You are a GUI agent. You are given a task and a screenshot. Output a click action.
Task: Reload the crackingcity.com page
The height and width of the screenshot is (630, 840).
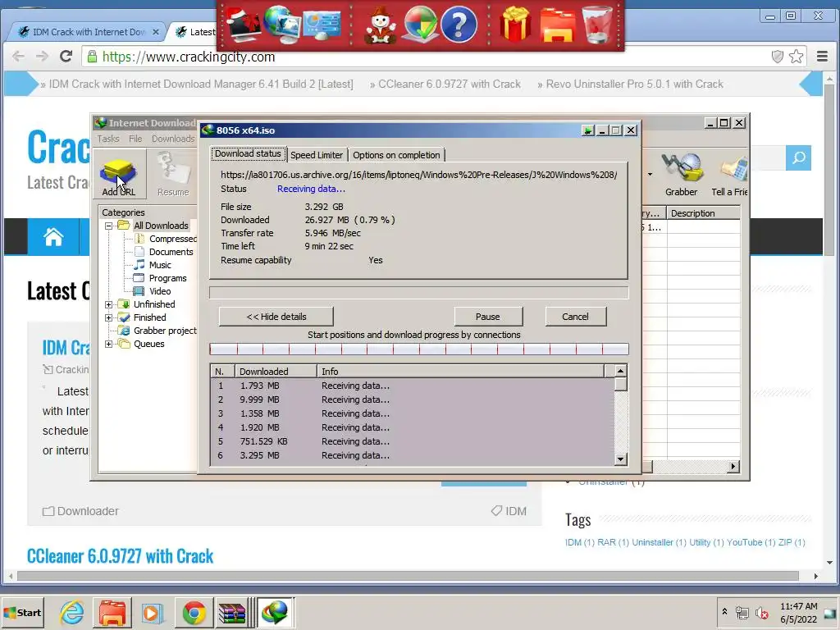66,57
